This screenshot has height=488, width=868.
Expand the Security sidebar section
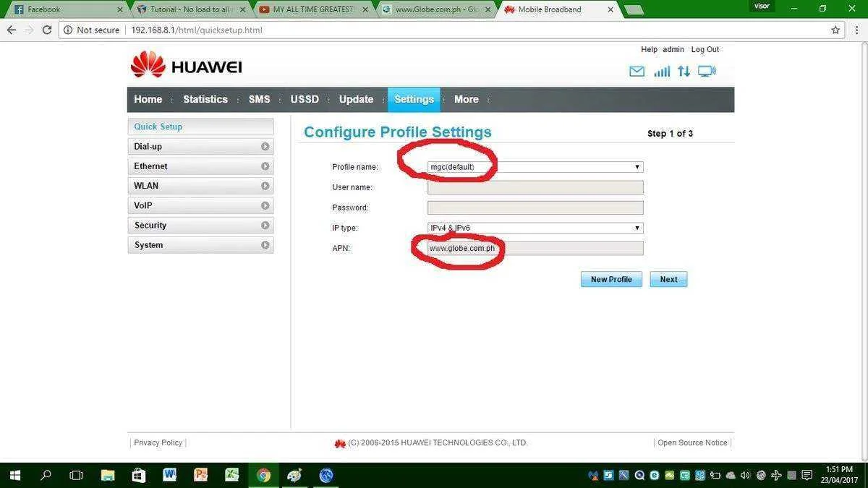(x=200, y=226)
